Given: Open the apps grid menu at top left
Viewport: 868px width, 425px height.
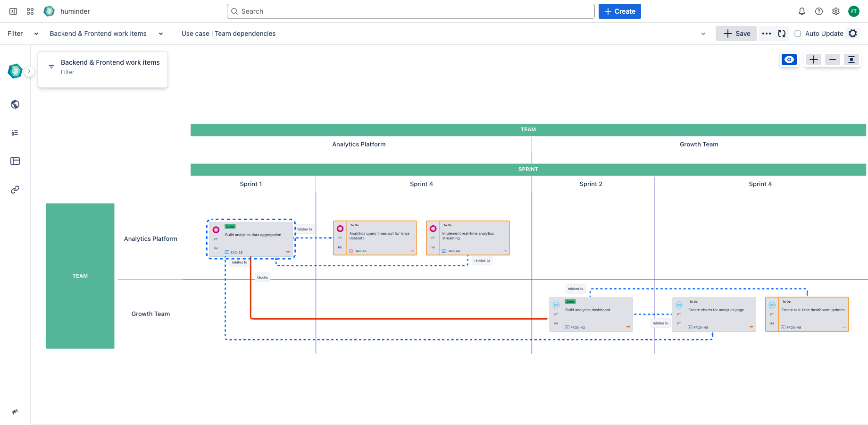Looking at the screenshot, I should coord(30,11).
